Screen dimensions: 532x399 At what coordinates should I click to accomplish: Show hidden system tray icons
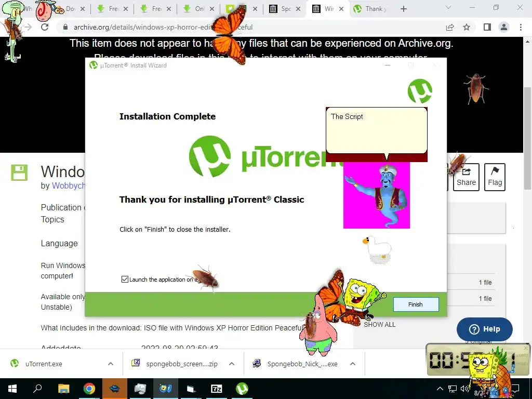coord(440,389)
